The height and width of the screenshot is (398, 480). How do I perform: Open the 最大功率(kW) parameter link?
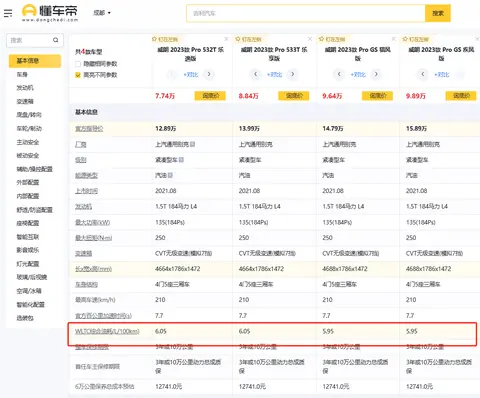(92, 222)
